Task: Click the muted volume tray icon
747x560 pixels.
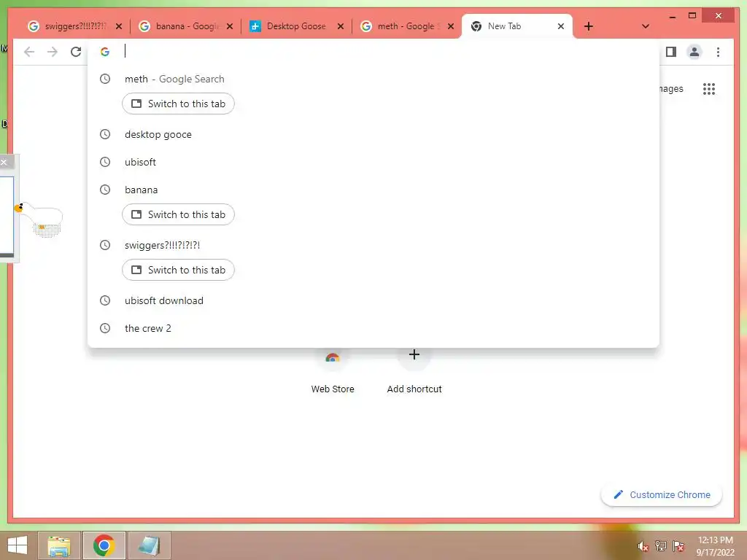Action: click(x=643, y=546)
